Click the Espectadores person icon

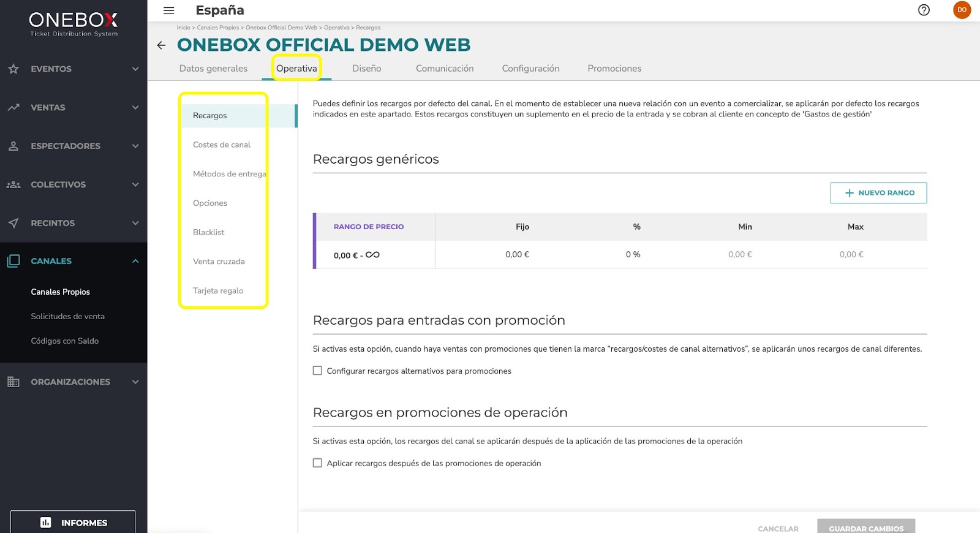pos(13,146)
